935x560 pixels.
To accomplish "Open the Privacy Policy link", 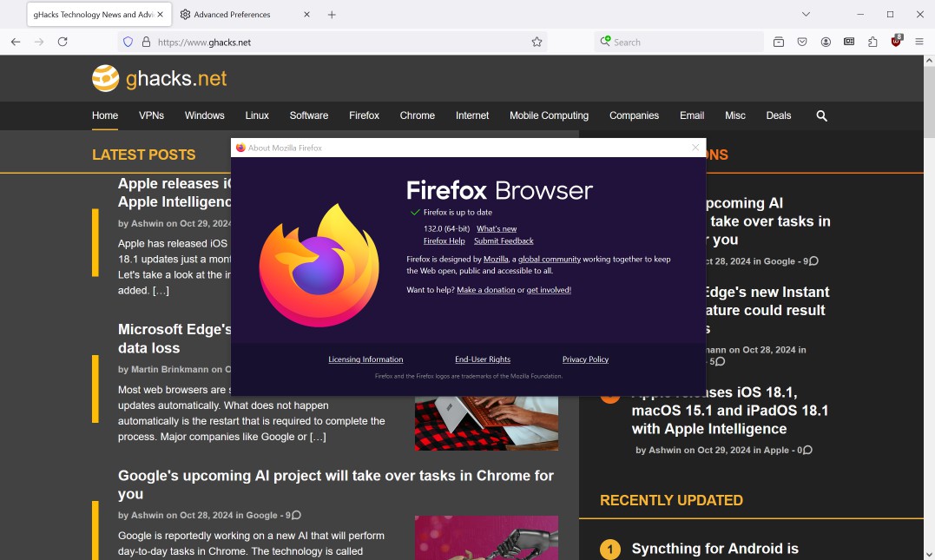I will coord(585,359).
